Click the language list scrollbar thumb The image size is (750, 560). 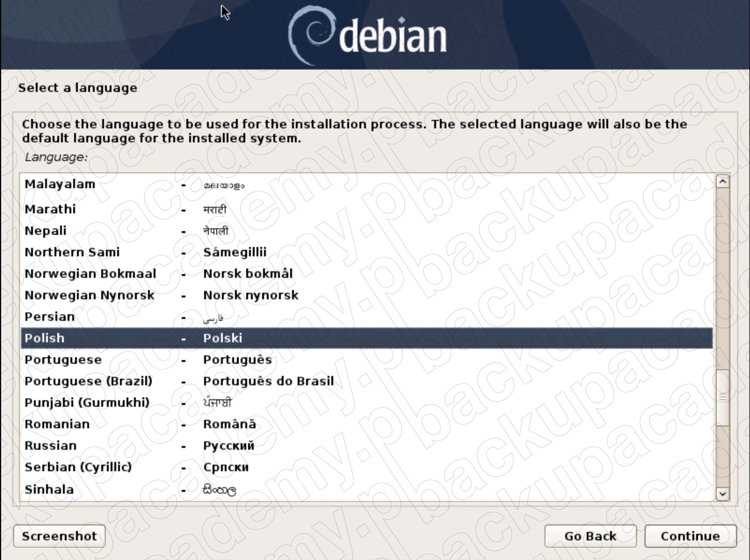click(x=722, y=398)
